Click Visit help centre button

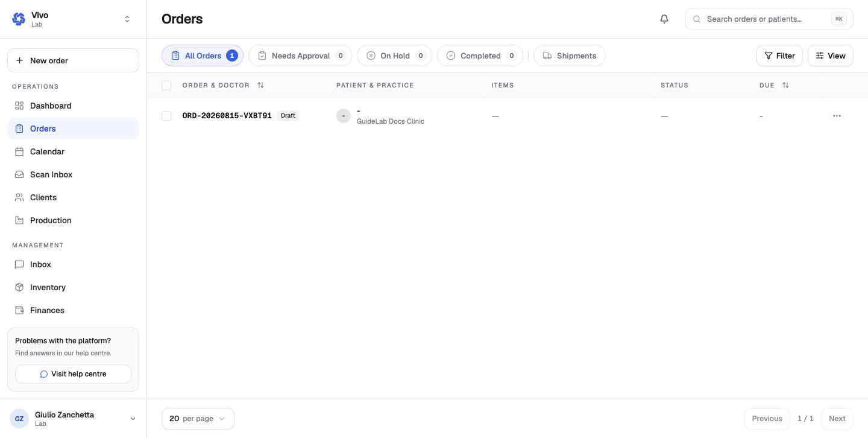point(73,374)
